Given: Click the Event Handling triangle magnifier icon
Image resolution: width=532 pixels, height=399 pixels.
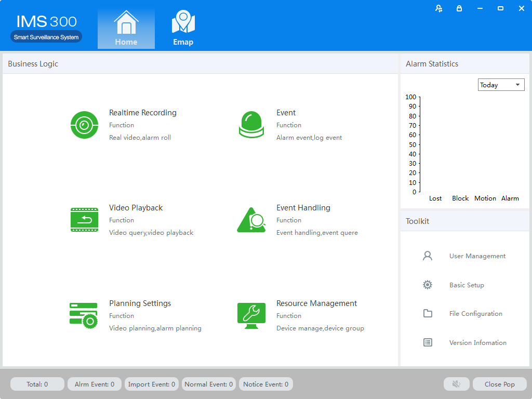Looking at the screenshot, I should pos(251,220).
